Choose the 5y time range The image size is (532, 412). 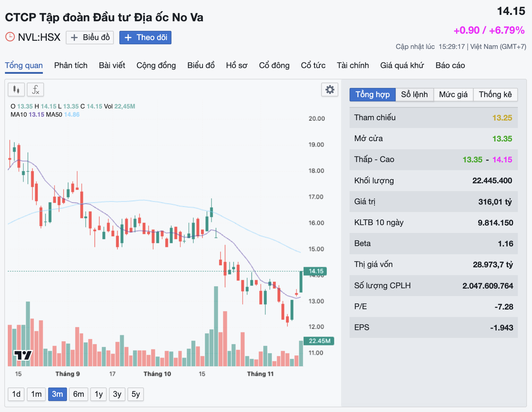136,394
